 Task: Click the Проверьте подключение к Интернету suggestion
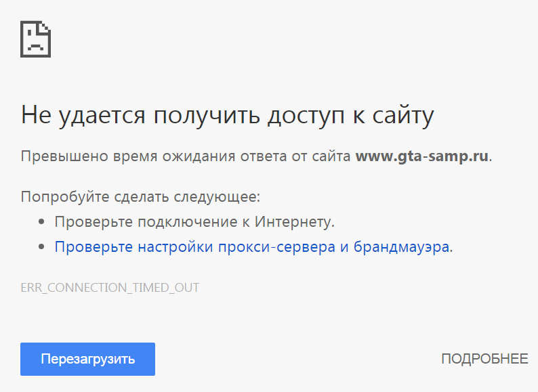(194, 221)
